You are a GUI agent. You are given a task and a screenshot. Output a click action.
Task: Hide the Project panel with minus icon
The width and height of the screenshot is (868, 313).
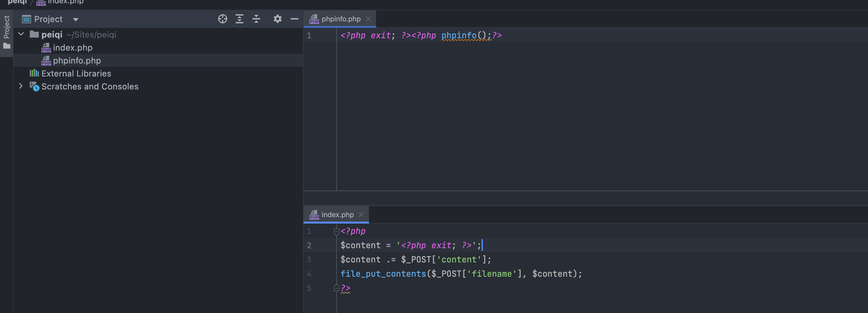tap(294, 19)
